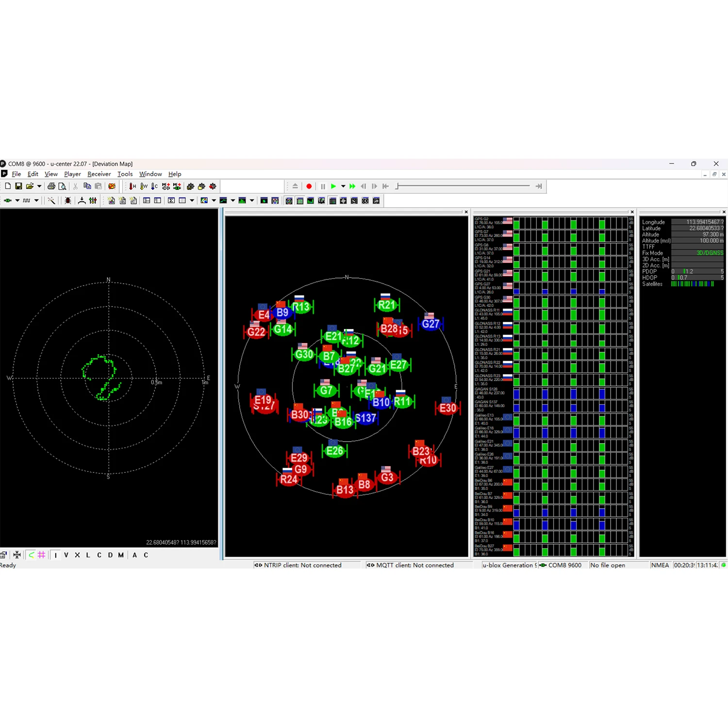This screenshot has width=728, height=728.
Task: Click the player position slider handle
Action: (x=397, y=186)
